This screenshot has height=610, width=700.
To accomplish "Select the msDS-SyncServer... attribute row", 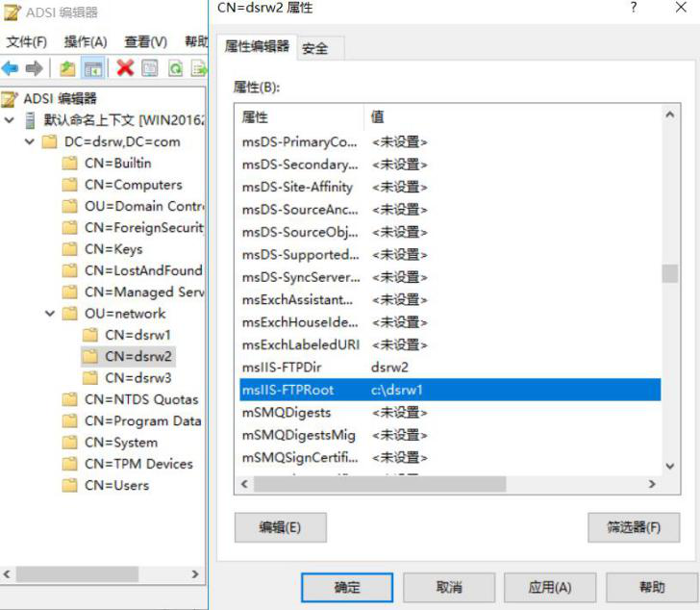I will pyautogui.click(x=450, y=277).
